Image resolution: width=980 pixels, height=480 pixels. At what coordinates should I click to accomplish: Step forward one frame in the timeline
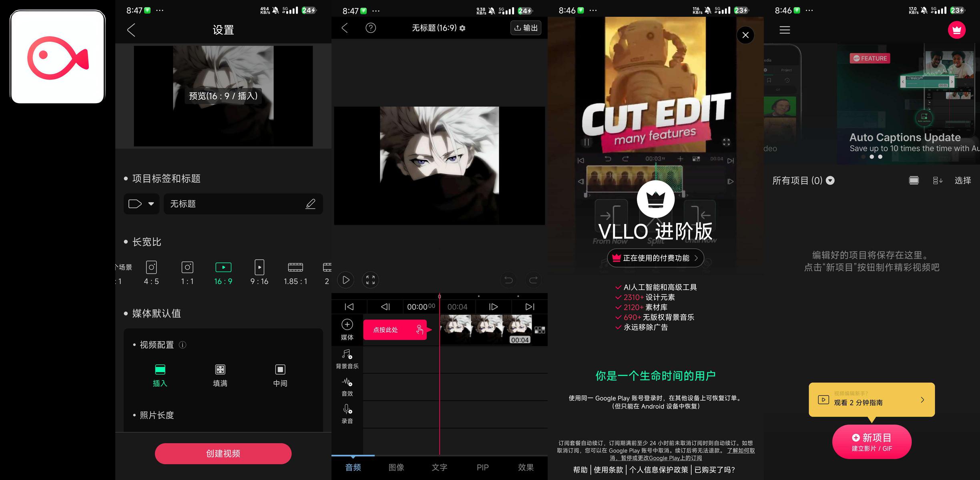(493, 307)
